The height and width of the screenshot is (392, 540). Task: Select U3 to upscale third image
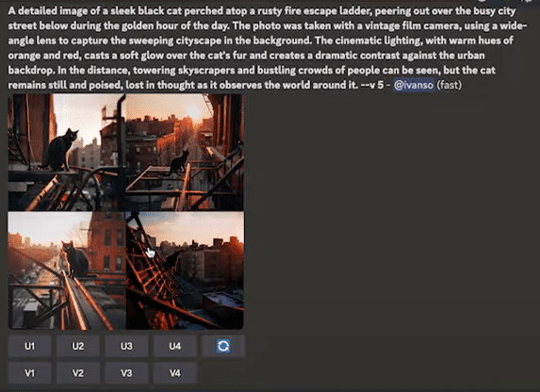pyautogui.click(x=126, y=346)
